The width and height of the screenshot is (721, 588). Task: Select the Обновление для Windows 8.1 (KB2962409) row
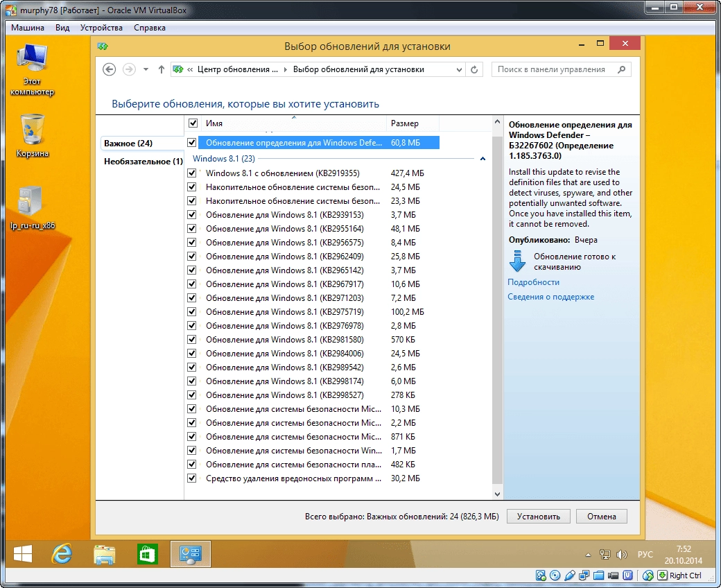click(313, 256)
